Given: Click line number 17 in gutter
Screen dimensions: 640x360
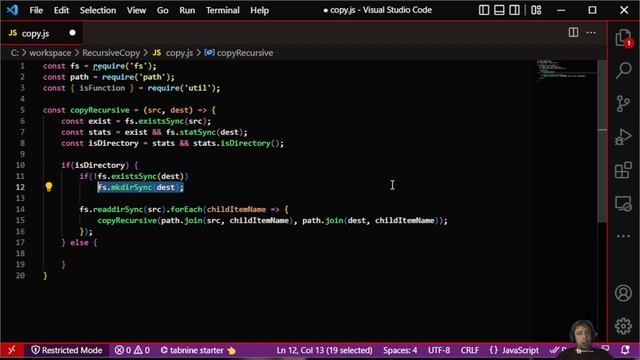Looking at the screenshot, I should pyautogui.click(x=20, y=242).
